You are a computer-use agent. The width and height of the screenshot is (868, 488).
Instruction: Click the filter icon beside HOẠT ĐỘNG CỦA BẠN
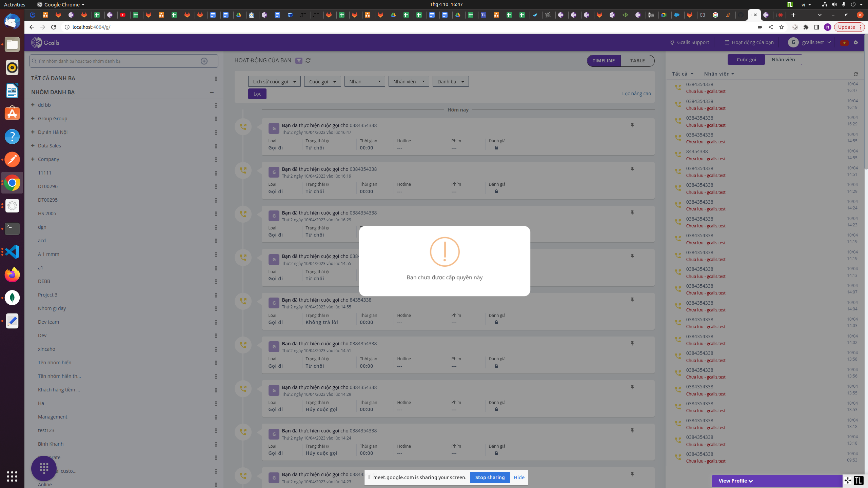(x=299, y=61)
